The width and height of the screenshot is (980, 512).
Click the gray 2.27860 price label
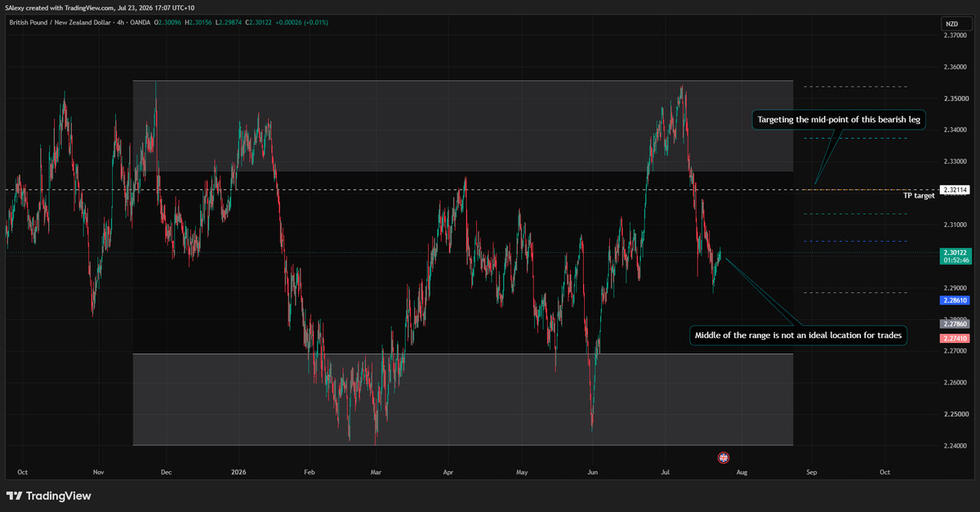click(x=955, y=324)
